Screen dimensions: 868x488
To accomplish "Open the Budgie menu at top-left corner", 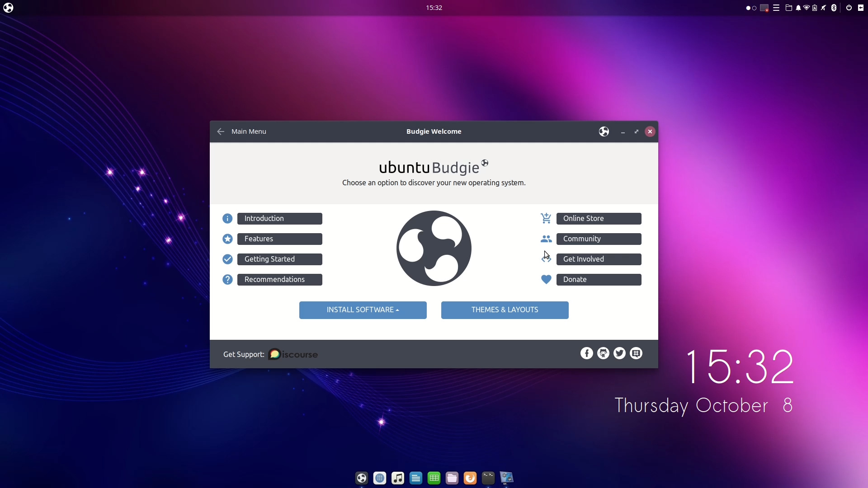I will pyautogui.click(x=8, y=8).
